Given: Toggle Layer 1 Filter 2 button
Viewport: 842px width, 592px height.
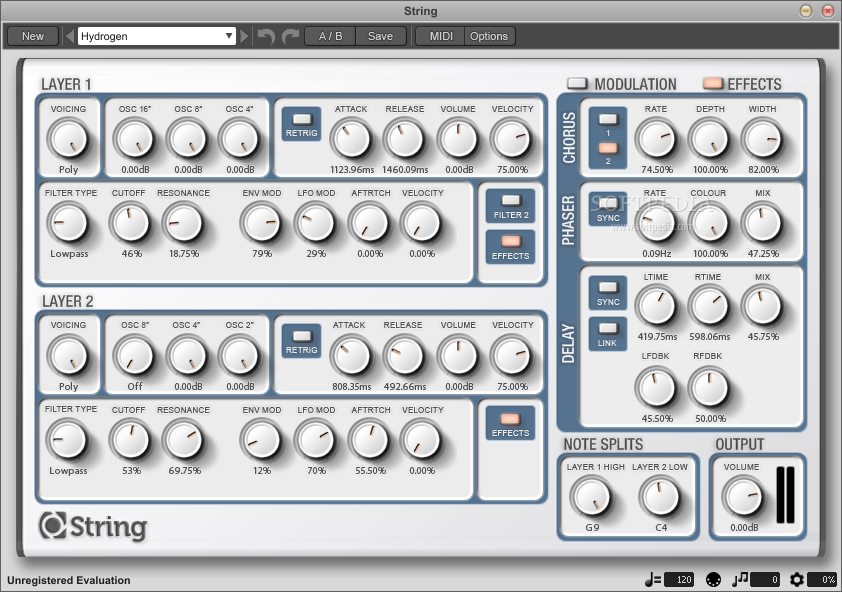Looking at the screenshot, I should tap(511, 206).
